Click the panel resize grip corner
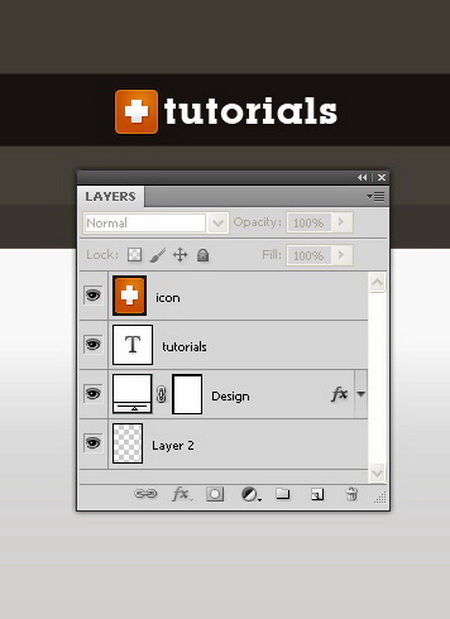Viewport: 450px width, 619px height. (x=380, y=497)
